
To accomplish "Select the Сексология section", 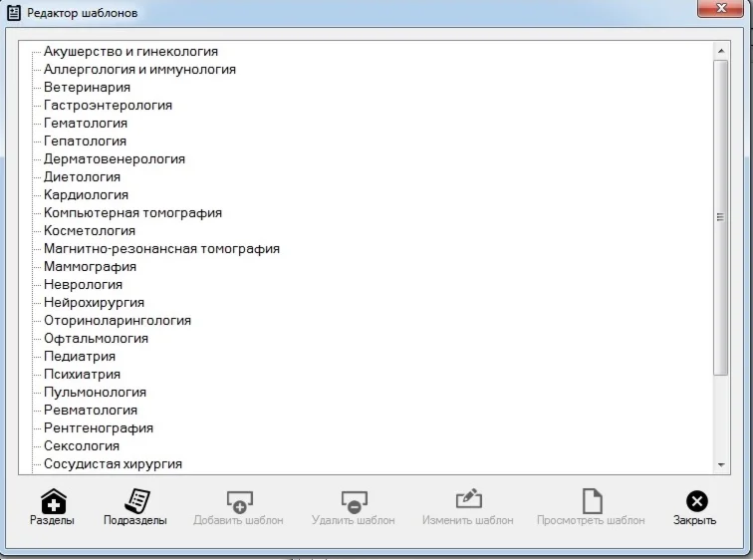I will coord(82,445).
